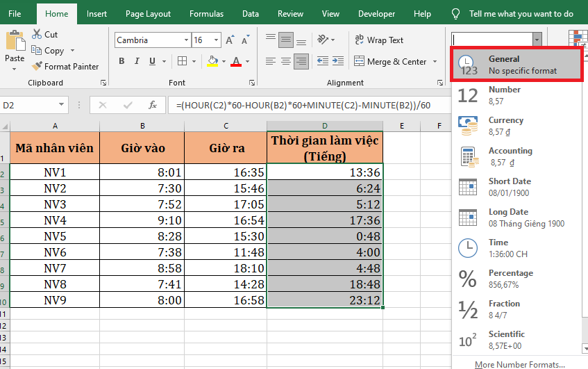Image resolution: width=588 pixels, height=369 pixels.
Task: Select the Format Painter brush
Action: pyautogui.click(x=37, y=67)
